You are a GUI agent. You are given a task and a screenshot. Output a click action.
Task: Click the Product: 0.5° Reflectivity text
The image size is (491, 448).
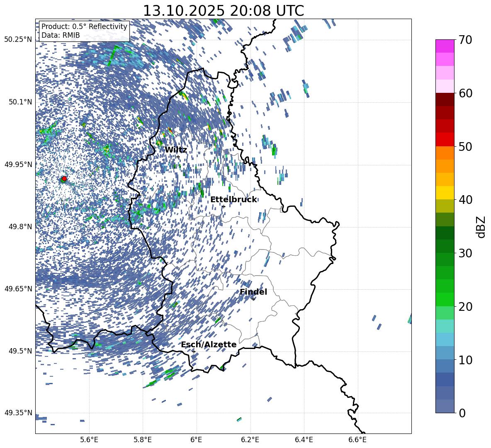click(x=84, y=27)
